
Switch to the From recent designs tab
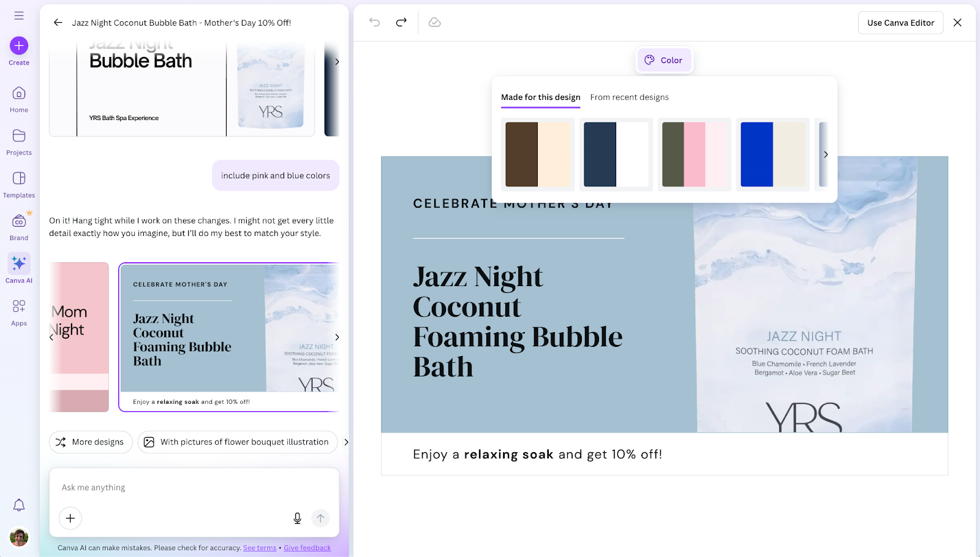629,97
